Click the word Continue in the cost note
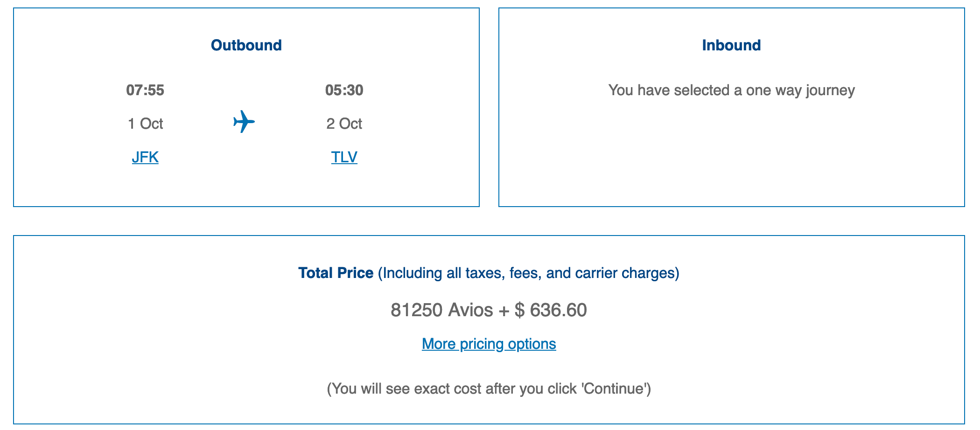This screenshot has height=430, width=980. pyautogui.click(x=614, y=388)
